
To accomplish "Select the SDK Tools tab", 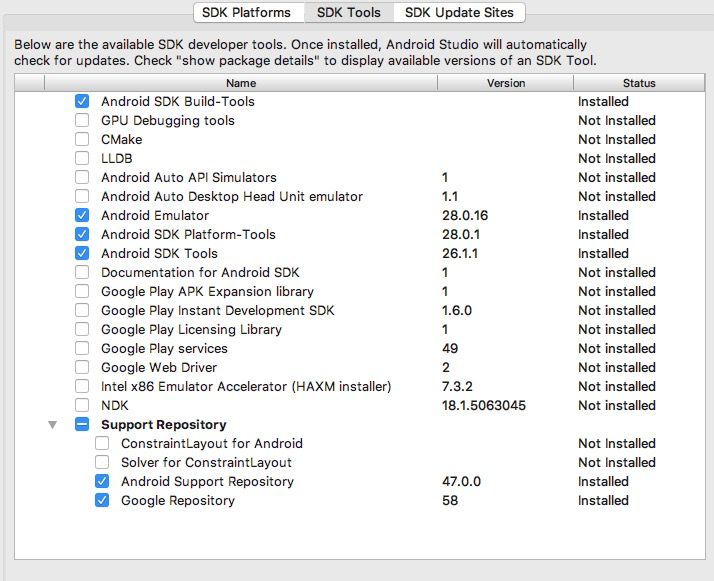I will coord(349,12).
